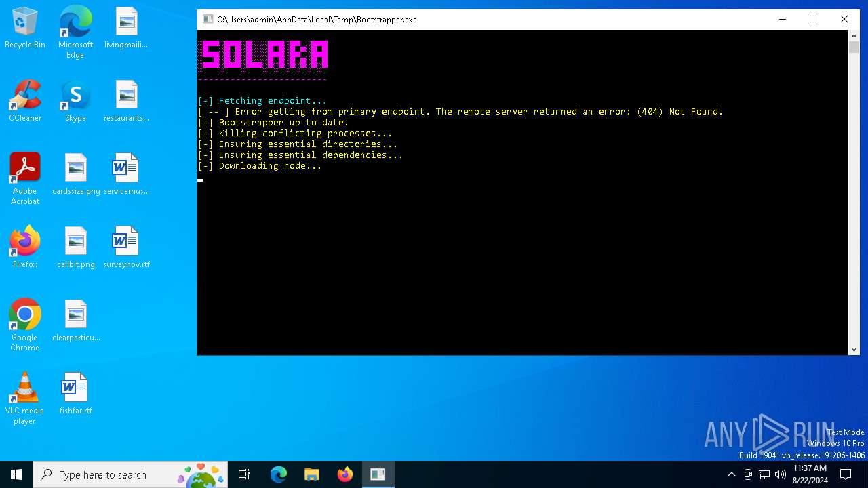This screenshot has width=868, height=488.
Task: Click the console scrollbar up arrow
Action: click(x=854, y=35)
